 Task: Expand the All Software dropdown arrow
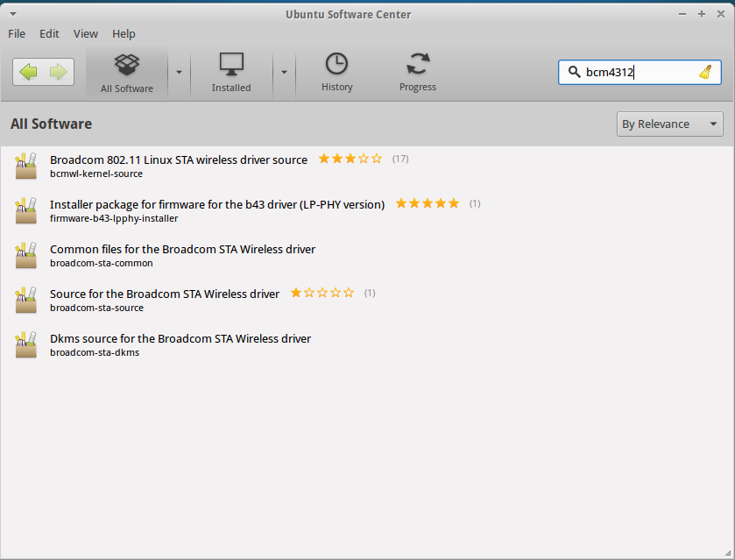click(x=179, y=72)
